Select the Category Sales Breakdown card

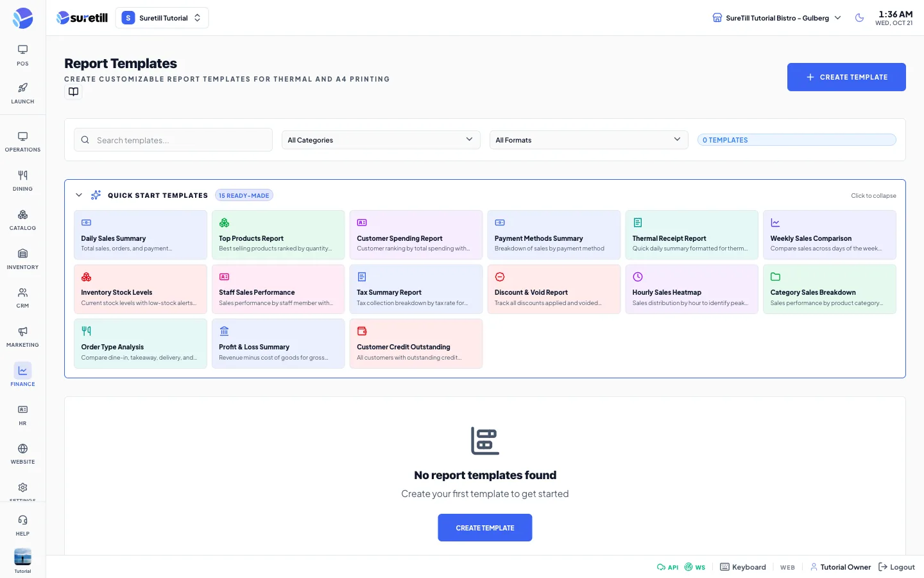[830, 290]
